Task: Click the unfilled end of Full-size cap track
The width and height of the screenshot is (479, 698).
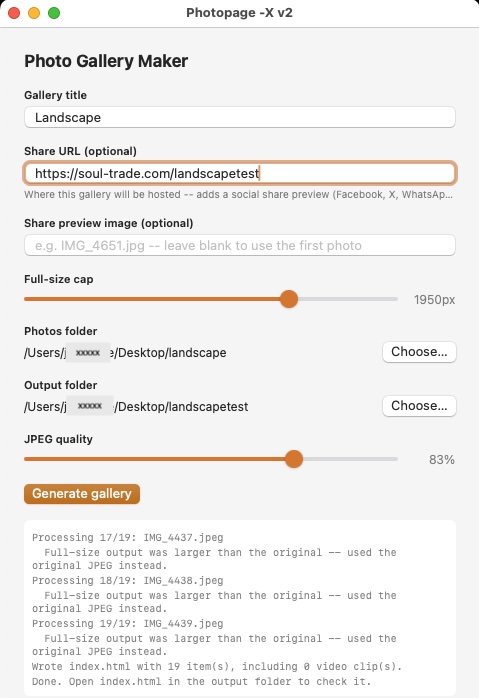Action: pyautogui.click(x=347, y=299)
